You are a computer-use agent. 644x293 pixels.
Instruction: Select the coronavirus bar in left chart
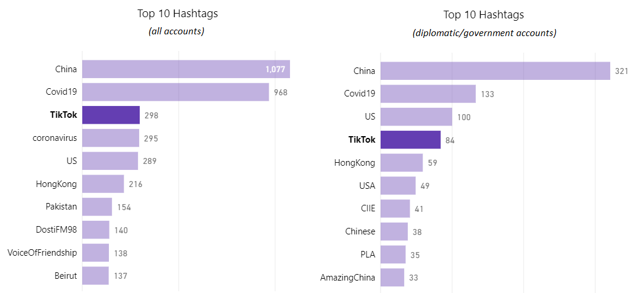(111, 138)
